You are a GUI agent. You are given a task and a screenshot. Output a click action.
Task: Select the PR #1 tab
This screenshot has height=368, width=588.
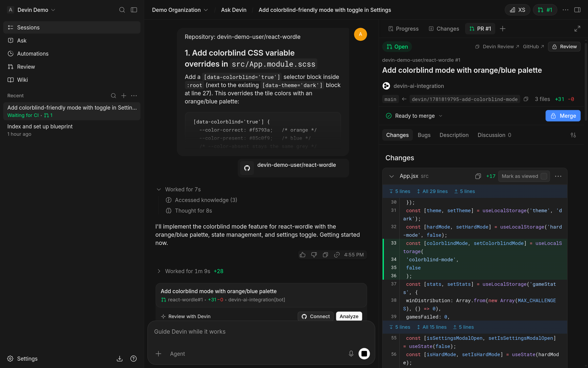pos(480,29)
